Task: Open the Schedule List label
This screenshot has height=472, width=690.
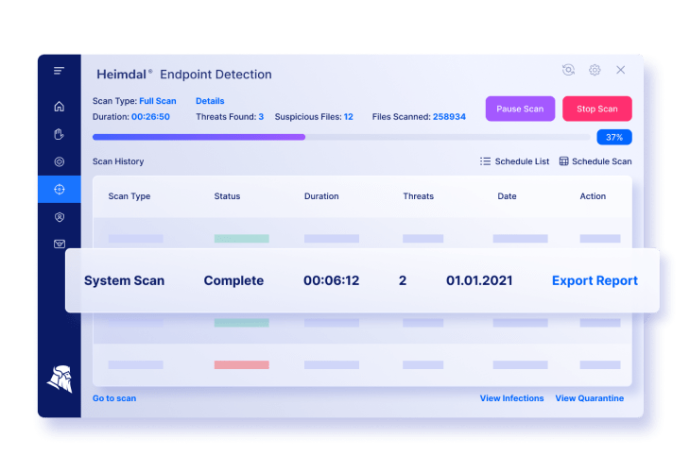Action: 522,161
